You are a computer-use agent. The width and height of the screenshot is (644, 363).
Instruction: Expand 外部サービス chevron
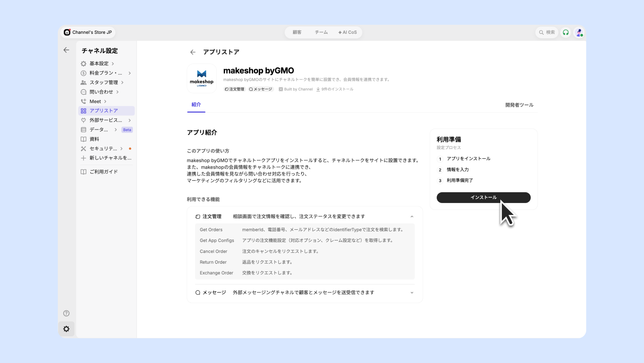click(x=130, y=120)
